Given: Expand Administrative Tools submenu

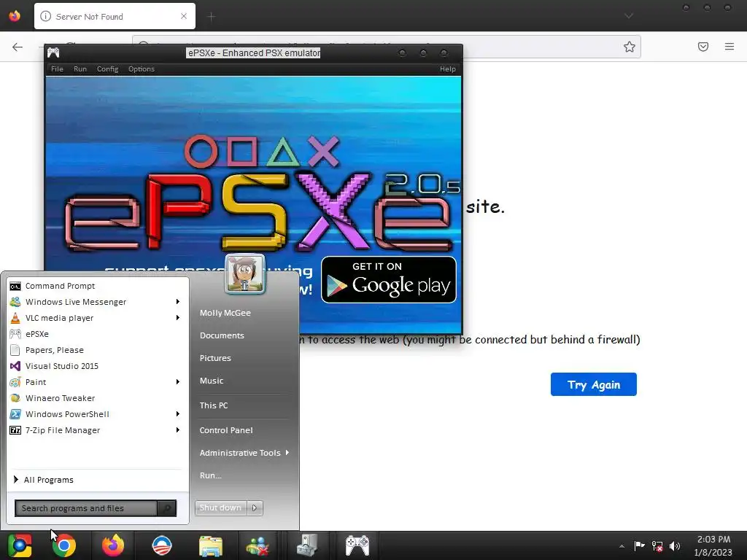Looking at the screenshot, I should click(244, 453).
